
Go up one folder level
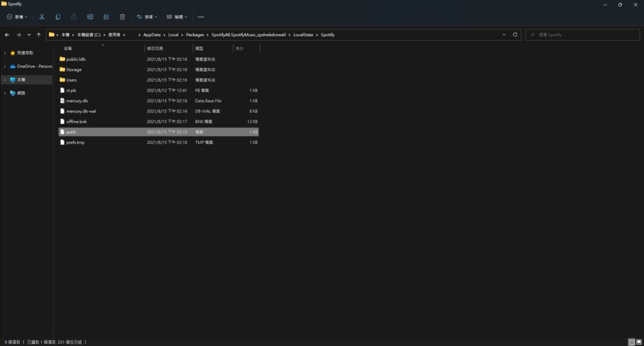pos(39,35)
